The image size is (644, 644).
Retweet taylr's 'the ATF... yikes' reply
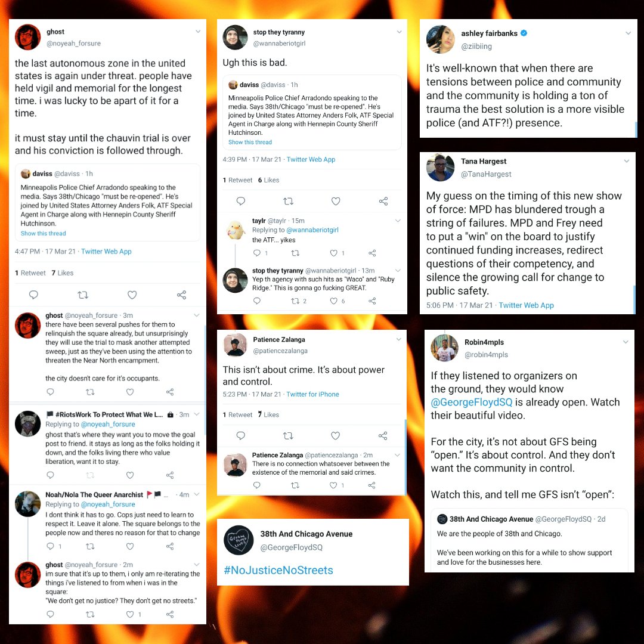click(295, 253)
